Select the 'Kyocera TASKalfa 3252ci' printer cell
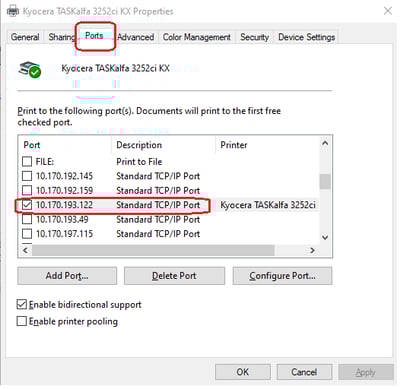The image size is (400, 389). 268,205
